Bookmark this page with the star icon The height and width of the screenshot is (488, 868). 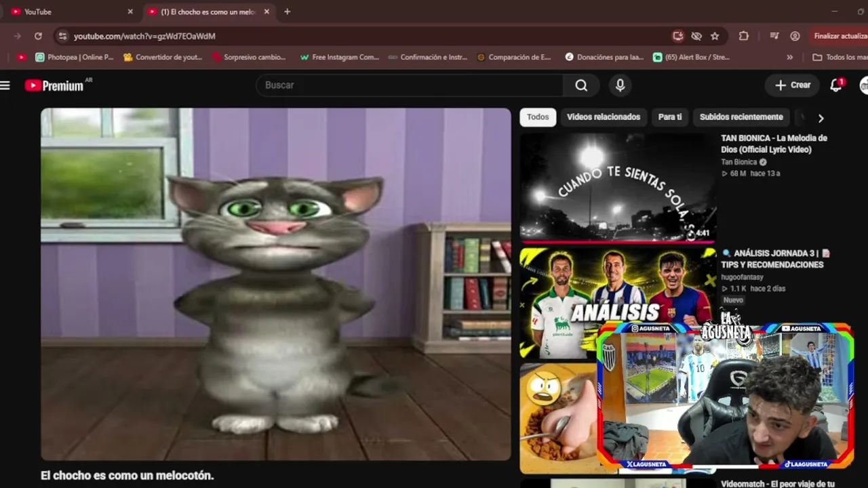715,36
